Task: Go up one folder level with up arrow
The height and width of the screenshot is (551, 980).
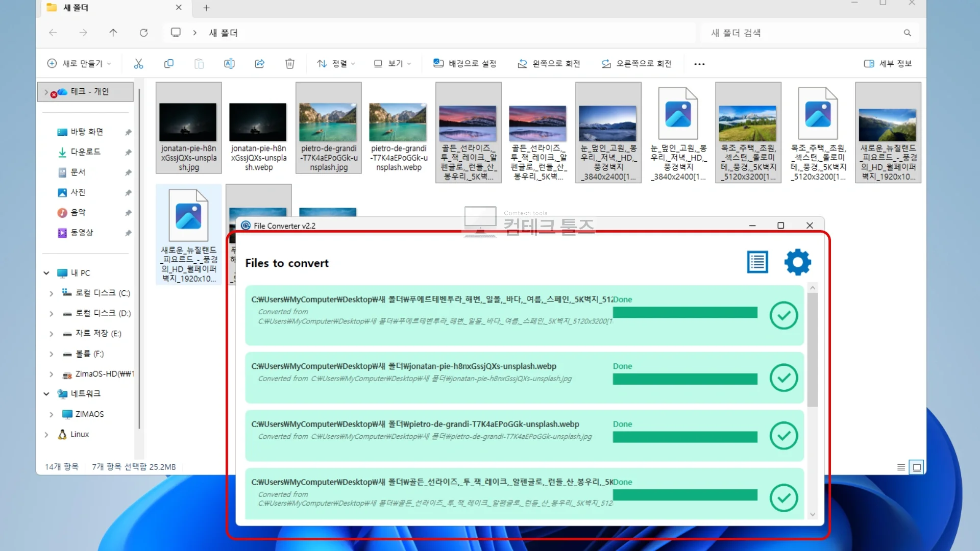Action: [x=113, y=33]
